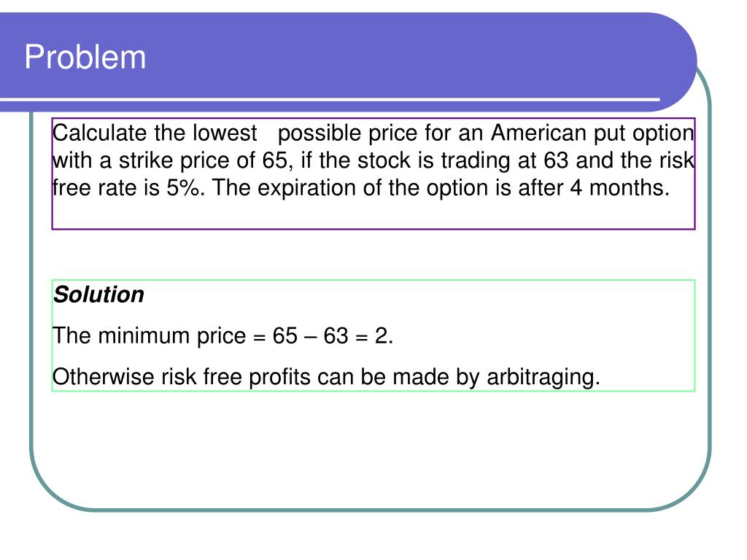This screenshot has width=747, height=560.
Task: Click the teal rounded border at slide bottom
Action: 371,510
